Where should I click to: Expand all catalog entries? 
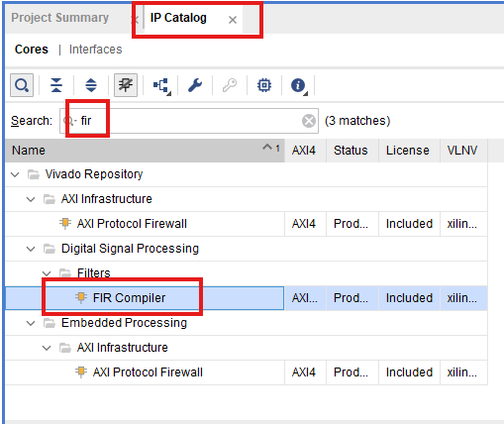[91, 85]
